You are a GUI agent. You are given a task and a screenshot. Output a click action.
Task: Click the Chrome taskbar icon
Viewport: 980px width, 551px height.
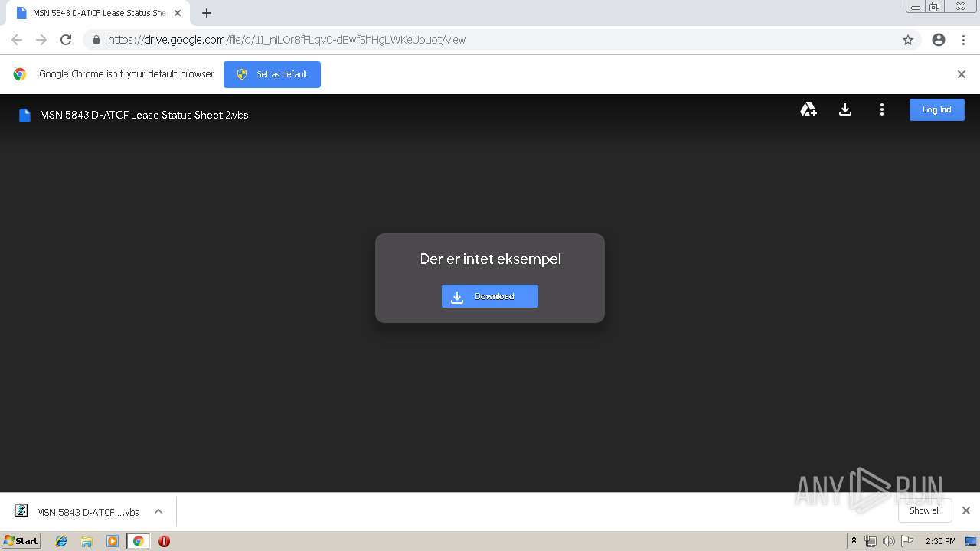(138, 541)
